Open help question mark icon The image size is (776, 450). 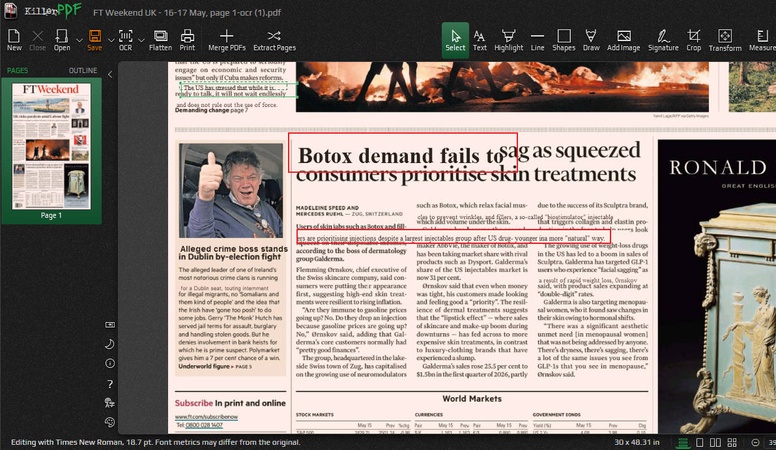tap(110, 384)
